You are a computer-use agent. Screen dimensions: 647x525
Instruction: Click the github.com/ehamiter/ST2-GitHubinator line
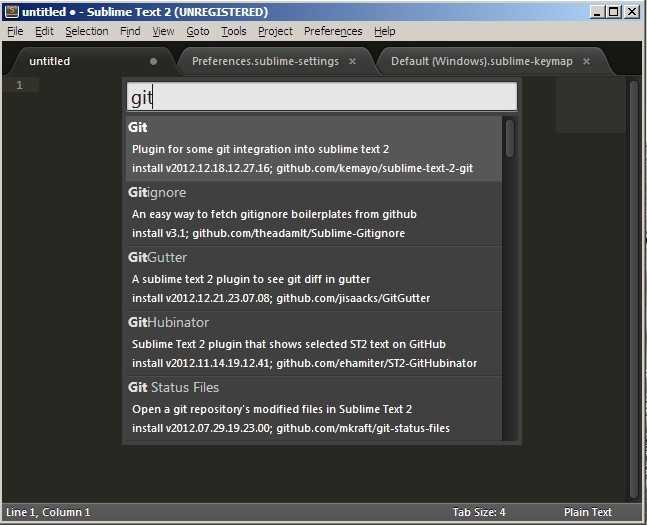(x=305, y=363)
